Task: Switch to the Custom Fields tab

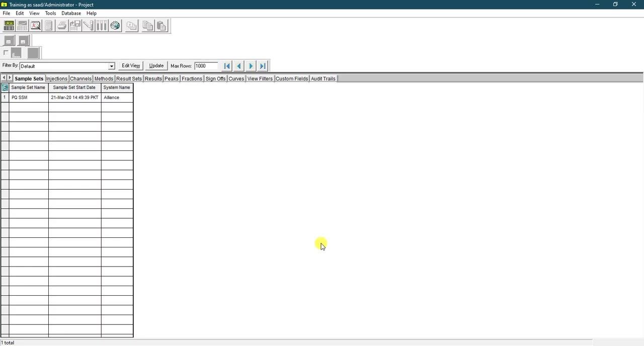Action: [x=291, y=78]
